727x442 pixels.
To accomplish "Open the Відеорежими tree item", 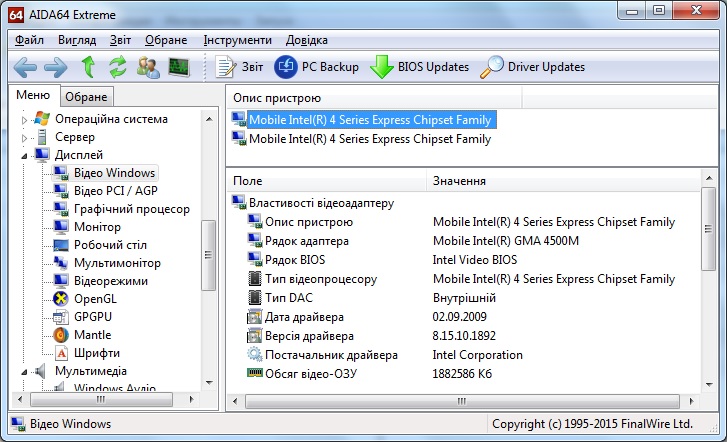I will pyautogui.click(x=111, y=281).
